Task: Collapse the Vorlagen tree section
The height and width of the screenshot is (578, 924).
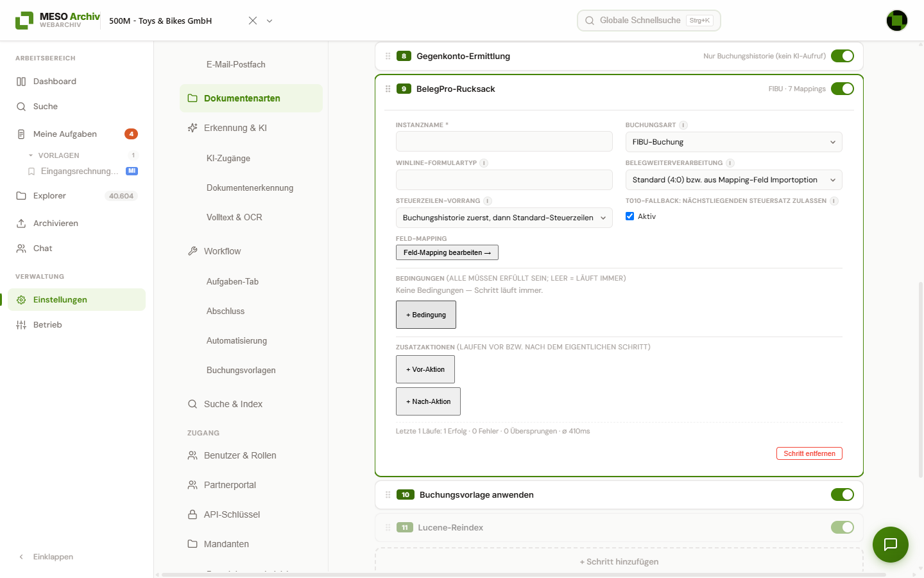Action: (x=31, y=155)
